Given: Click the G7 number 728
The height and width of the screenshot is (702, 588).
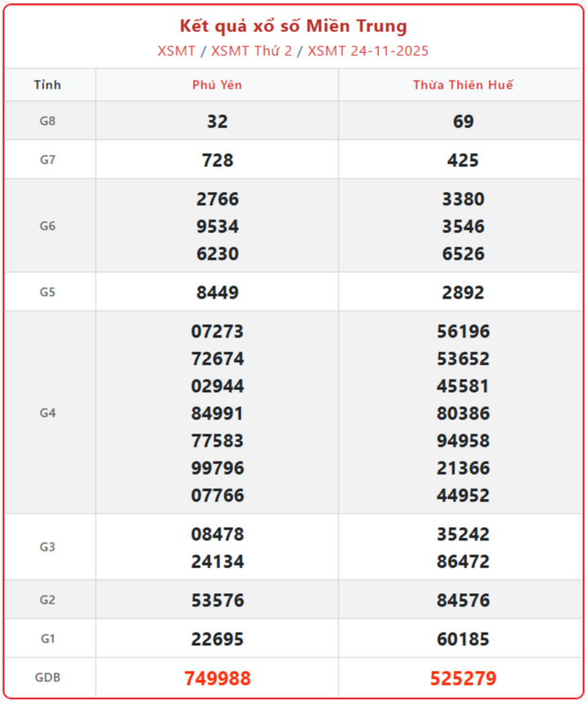Looking at the screenshot, I should tap(217, 160).
